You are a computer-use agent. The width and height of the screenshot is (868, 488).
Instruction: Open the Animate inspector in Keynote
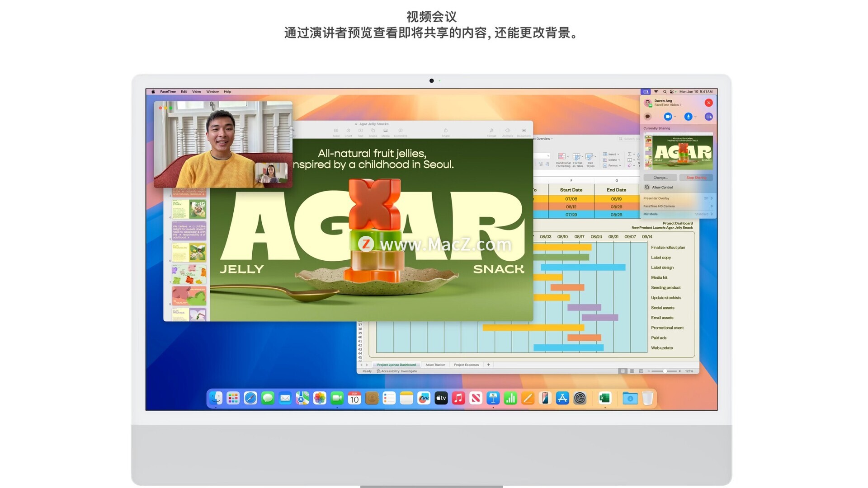coord(507,132)
